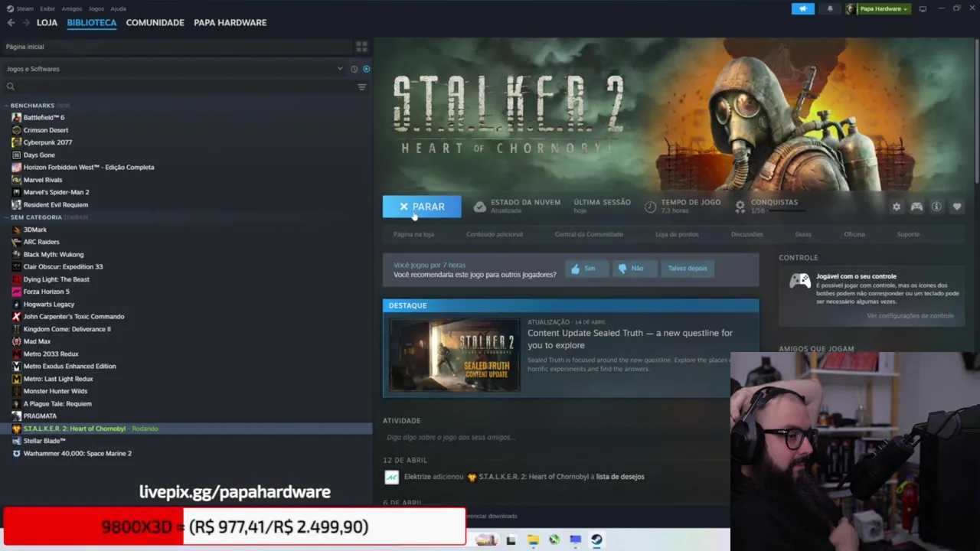The width and height of the screenshot is (980, 551).
Task: Show game info icon
Action: (x=936, y=207)
